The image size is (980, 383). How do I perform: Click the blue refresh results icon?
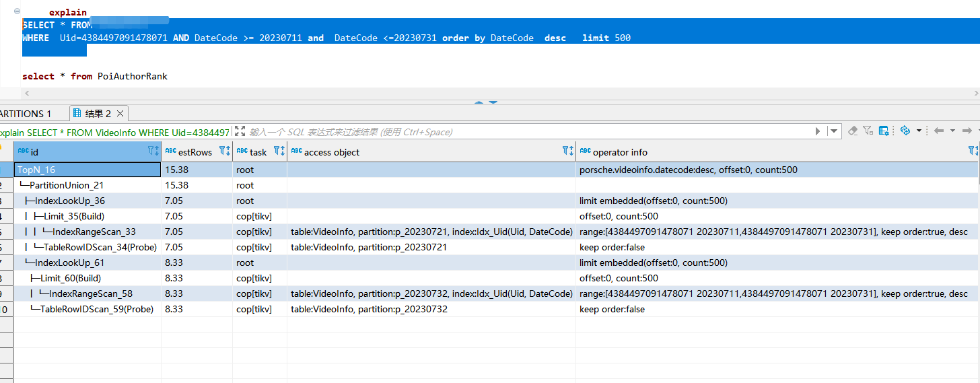[905, 131]
